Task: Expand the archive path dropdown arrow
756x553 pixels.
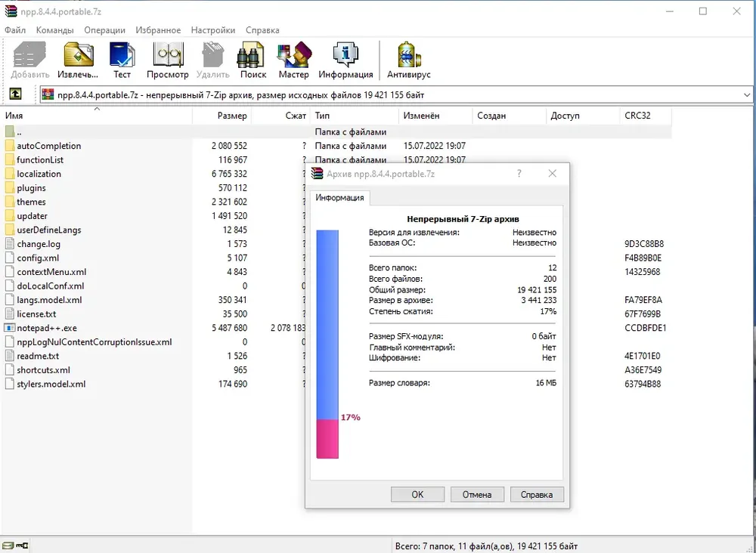Action: point(747,95)
